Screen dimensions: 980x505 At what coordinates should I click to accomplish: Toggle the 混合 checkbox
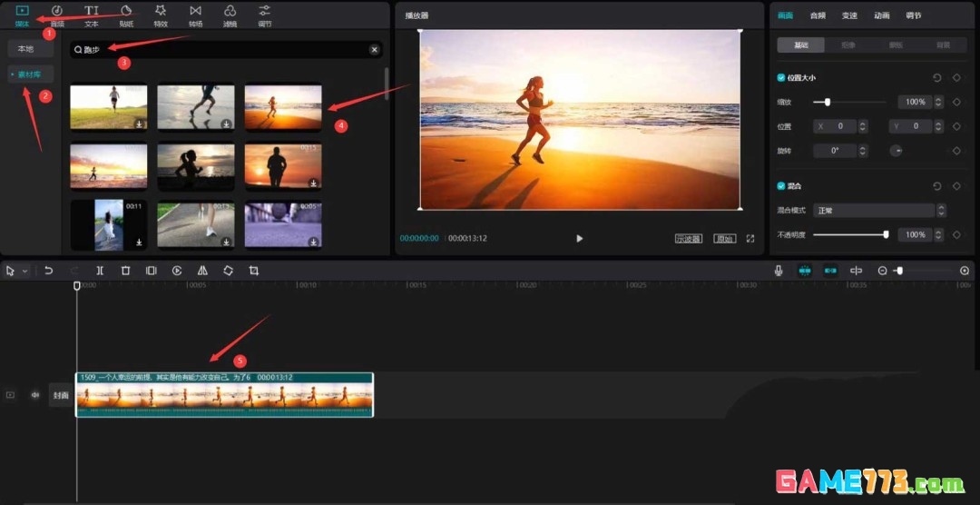tap(781, 186)
